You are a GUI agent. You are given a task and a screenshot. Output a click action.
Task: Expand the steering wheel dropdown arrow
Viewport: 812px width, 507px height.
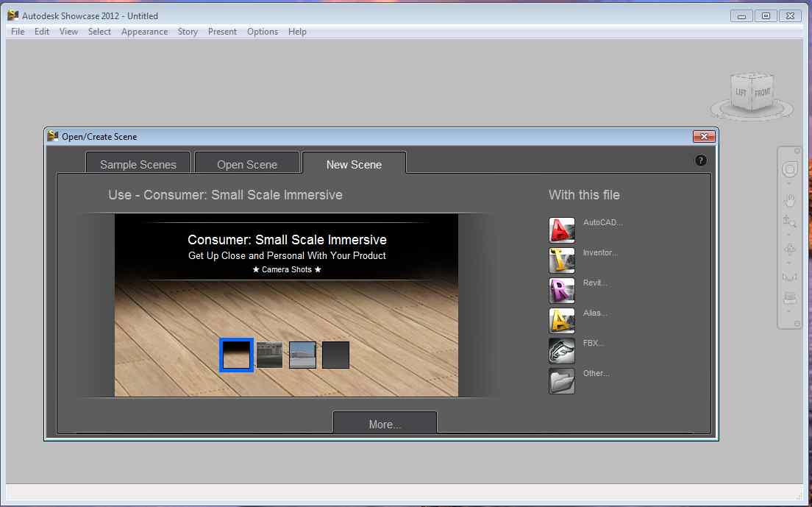(x=790, y=183)
